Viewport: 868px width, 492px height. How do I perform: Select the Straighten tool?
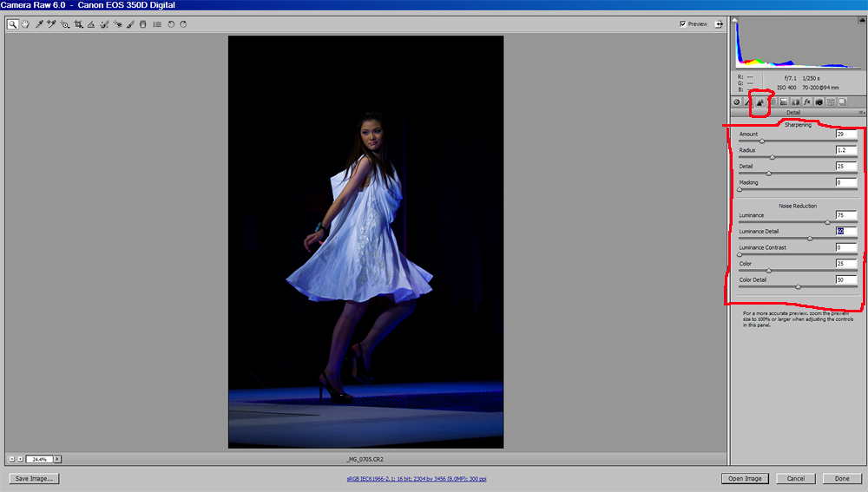90,24
